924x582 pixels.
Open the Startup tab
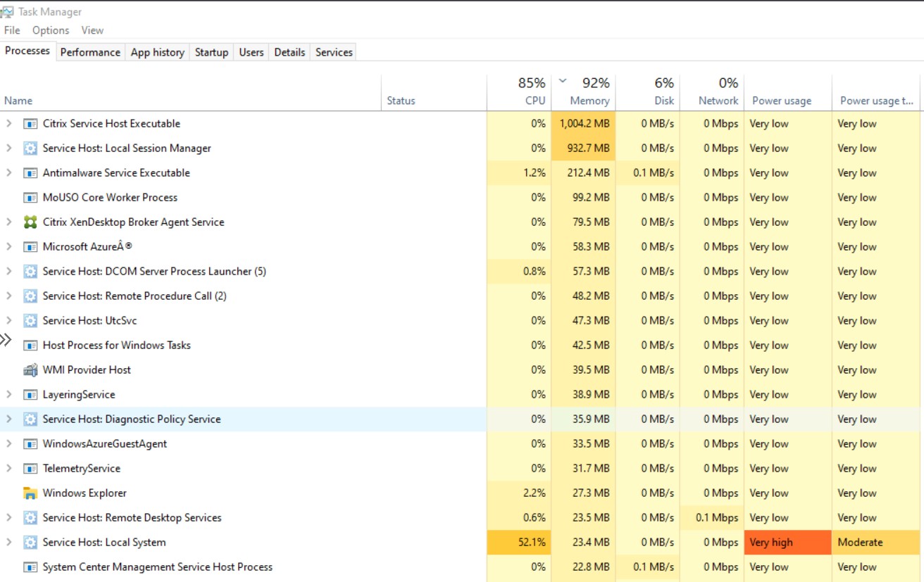point(211,52)
